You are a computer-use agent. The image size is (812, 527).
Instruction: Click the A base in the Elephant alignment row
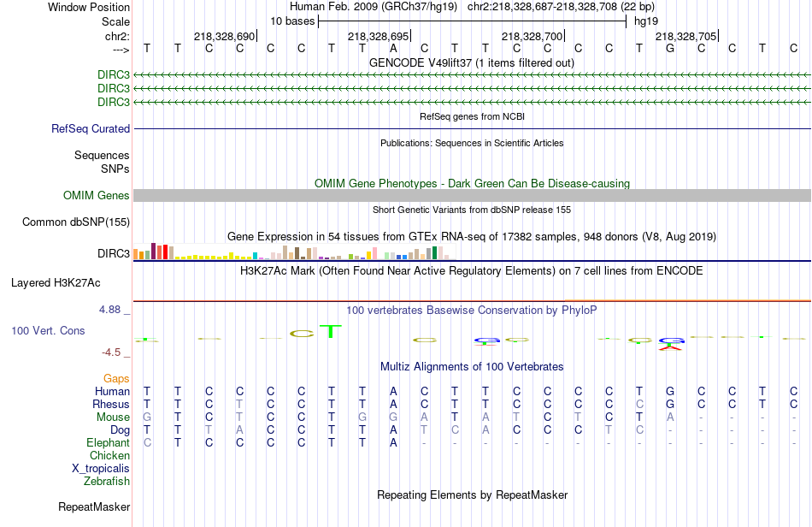pyautogui.click(x=393, y=442)
